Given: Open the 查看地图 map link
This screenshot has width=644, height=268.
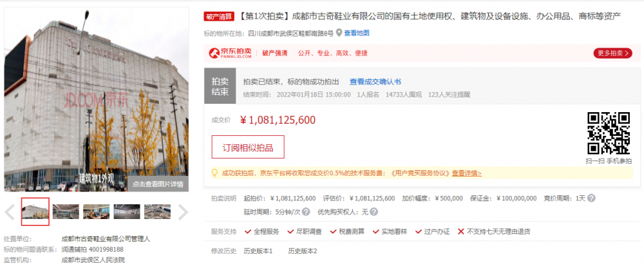Looking at the screenshot, I should (x=357, y=33).
